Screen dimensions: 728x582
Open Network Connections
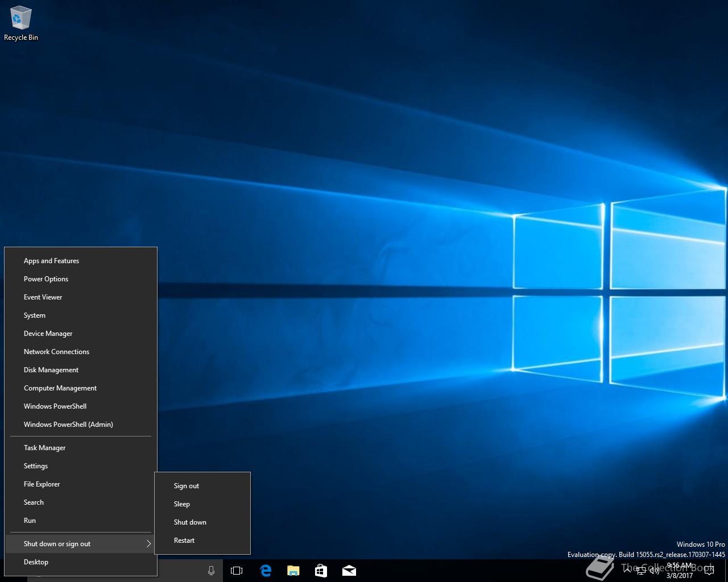click(x=81, y=352)
